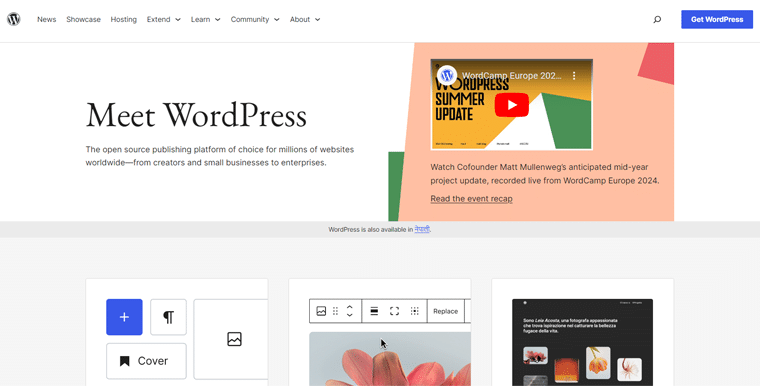
Task: Expand the Extend dropdown menu
Action: coord(164,19)
